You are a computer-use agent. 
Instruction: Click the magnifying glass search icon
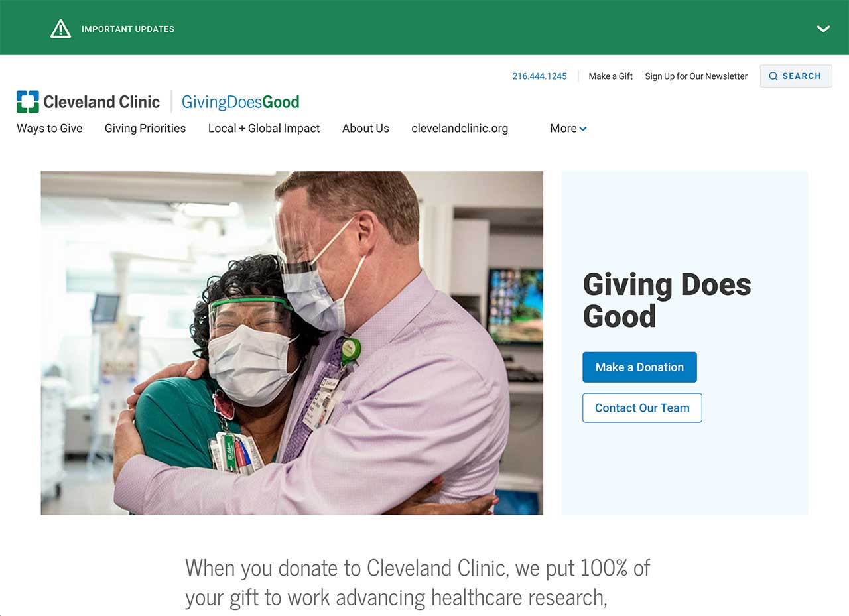773,76
